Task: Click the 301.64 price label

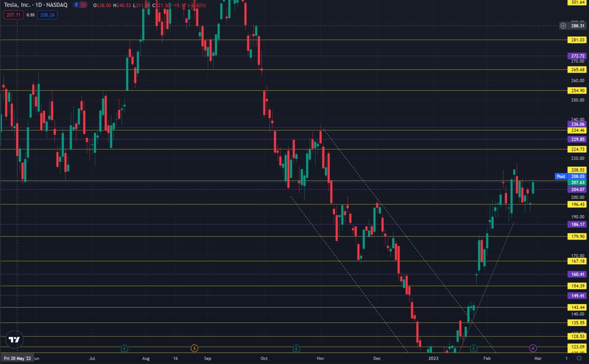Action: [x=577, y=2]
